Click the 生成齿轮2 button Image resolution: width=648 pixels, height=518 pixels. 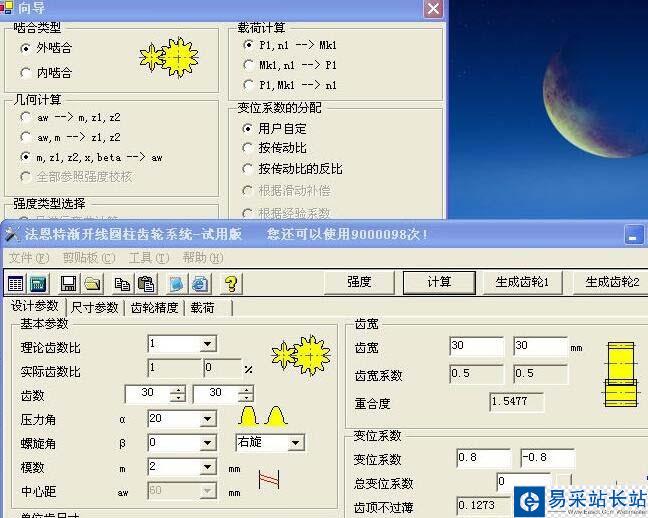(x=612, y=282)
